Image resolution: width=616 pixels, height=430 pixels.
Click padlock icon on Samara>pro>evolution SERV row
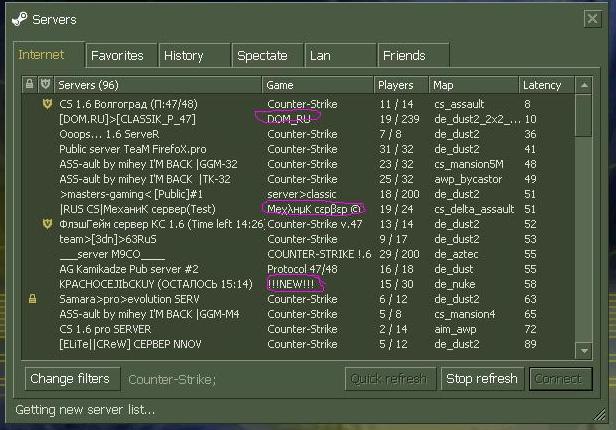pos(33,299)
